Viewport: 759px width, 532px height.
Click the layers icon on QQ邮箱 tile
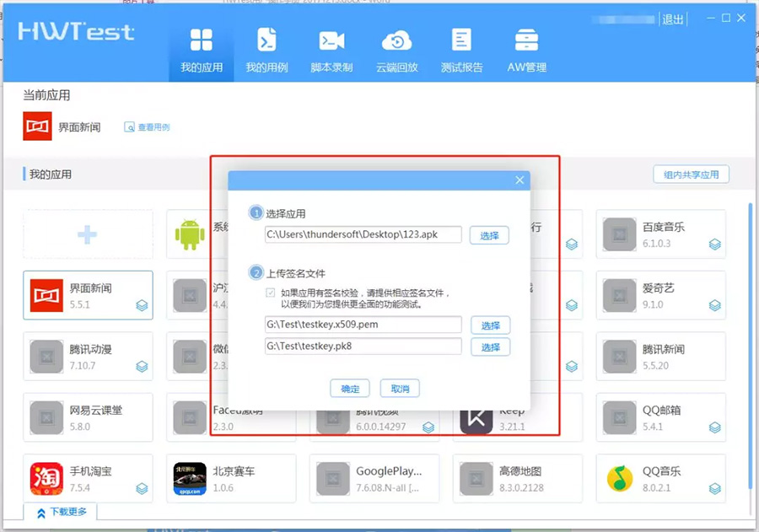[715, 427]
